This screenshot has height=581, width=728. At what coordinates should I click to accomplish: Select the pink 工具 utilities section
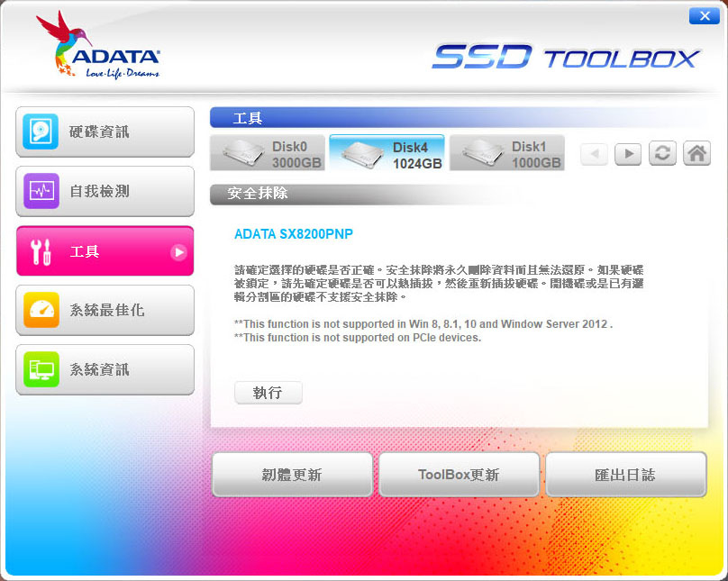coord(105,251)
